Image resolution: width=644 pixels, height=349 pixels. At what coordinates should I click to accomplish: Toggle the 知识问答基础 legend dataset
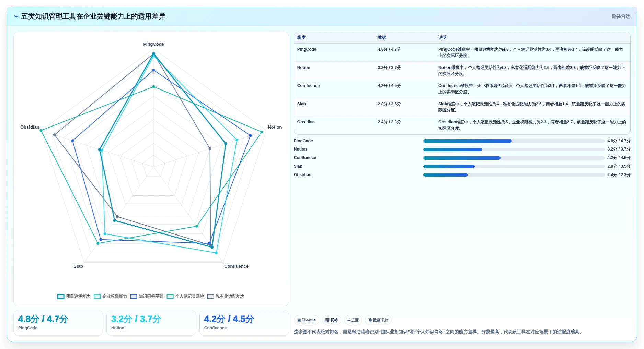(147, 296)
